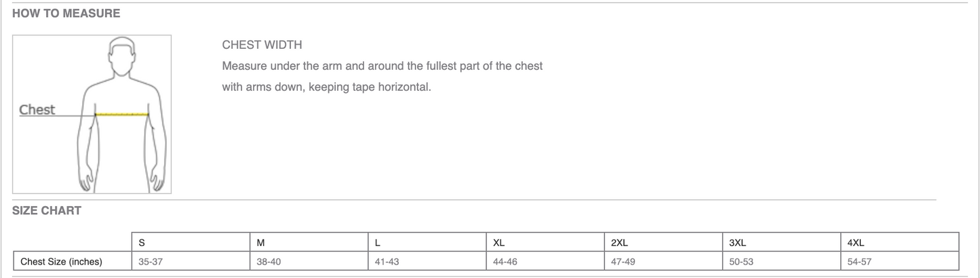Click the 47-49 chest size cell

(x=665, y=262)
